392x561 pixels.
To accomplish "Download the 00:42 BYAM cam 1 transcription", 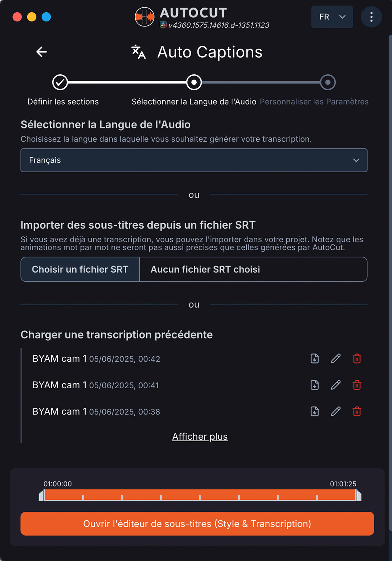I will 315,359.
